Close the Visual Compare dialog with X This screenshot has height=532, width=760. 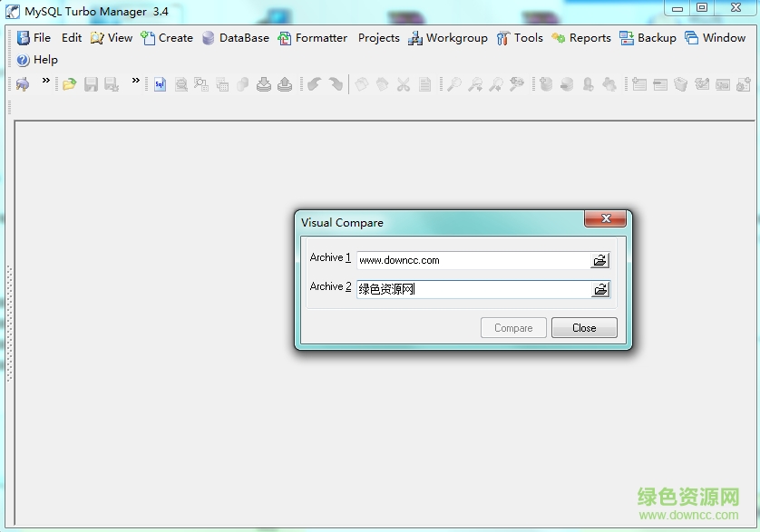[x=605, y=219]
